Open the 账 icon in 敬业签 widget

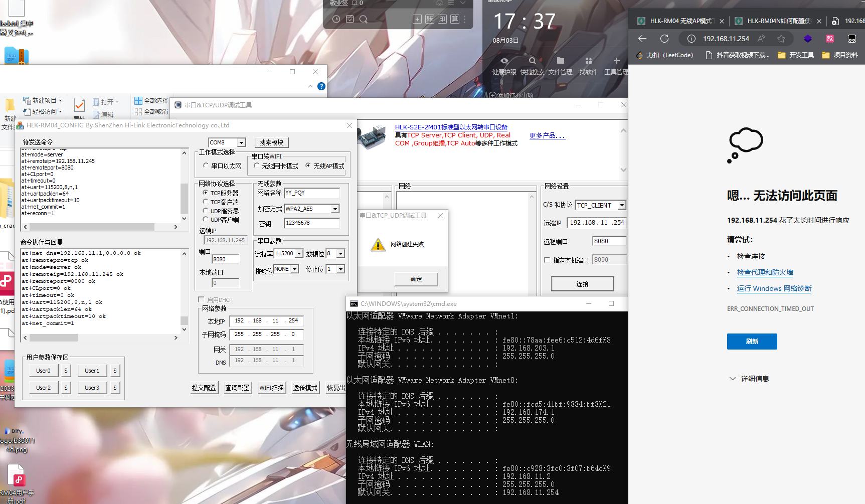(430, 19)
